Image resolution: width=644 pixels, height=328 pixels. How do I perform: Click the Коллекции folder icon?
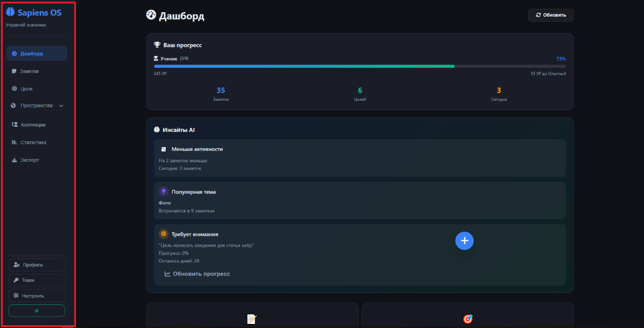14,125
